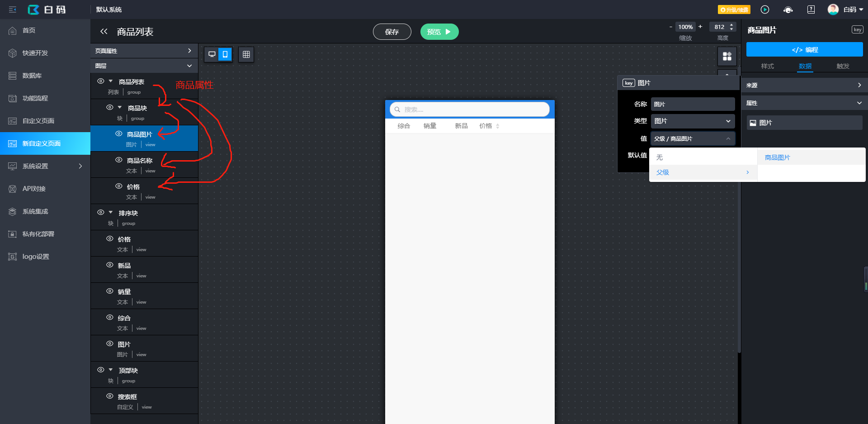Open the 值 cascader 父级 / 商品图片
This screenshot has height=424, width=868.
pyautogui.click(x=693, y=138)
